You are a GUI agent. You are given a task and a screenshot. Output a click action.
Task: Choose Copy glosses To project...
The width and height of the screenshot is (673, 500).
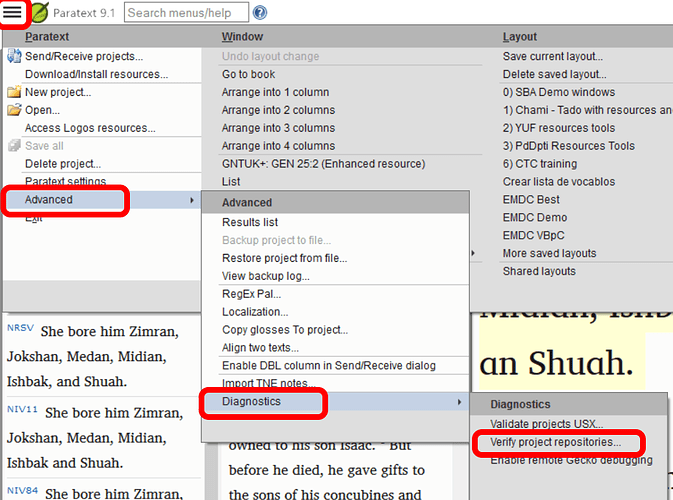click(x=285, y=330)
